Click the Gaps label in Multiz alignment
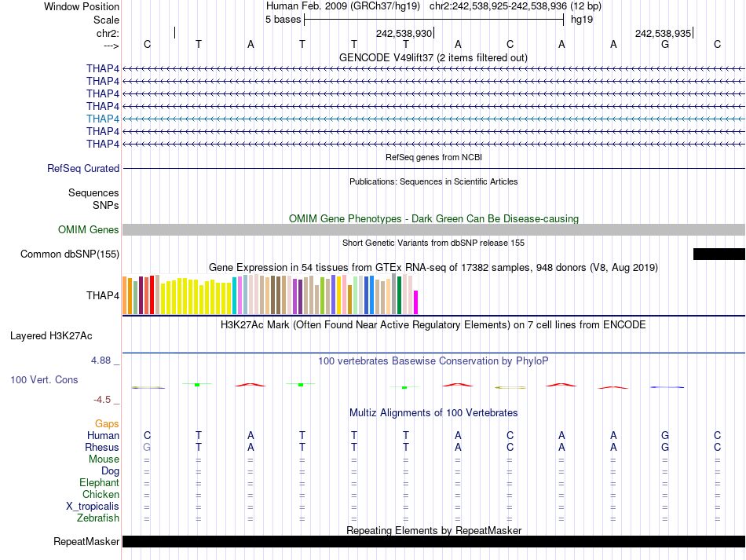The width and height of the screenshot is (746, 560). tap(107, 423)
